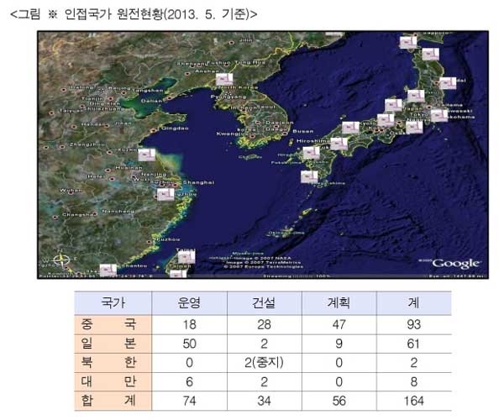Click the Busan city label
Image resolution: width=504 pixels, height=420 pixels.
[302, 131]
